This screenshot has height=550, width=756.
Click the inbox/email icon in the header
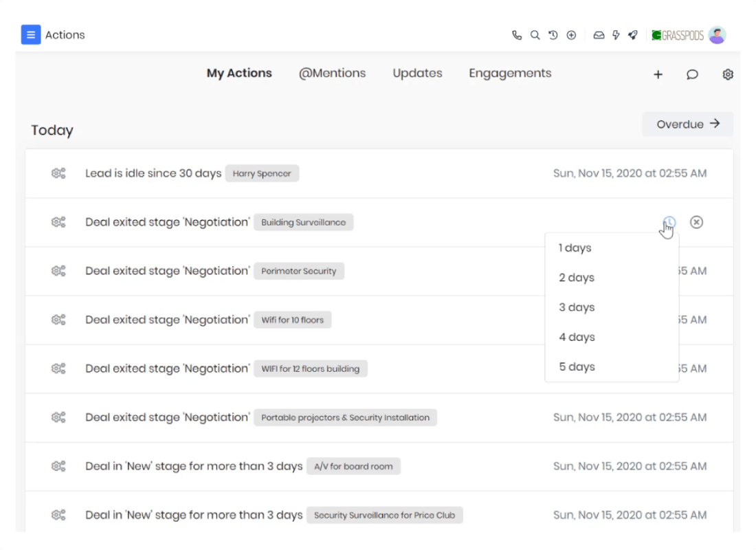597,35
